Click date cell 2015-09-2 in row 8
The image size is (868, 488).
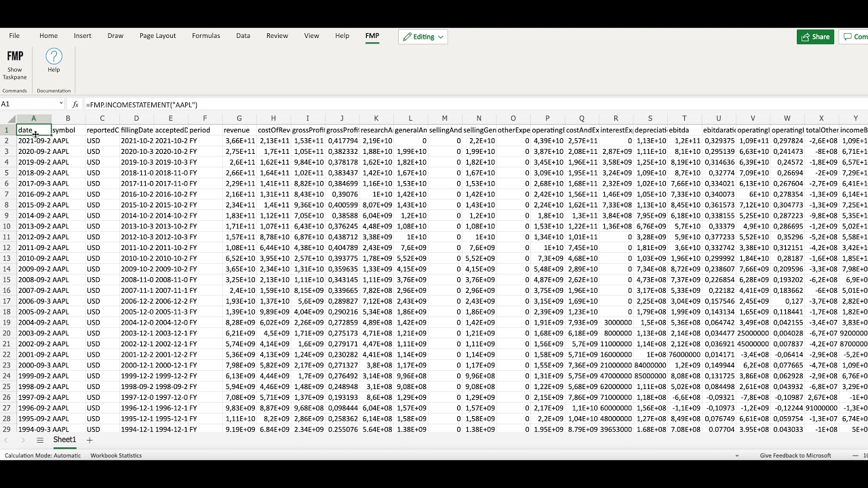click(x=33, y=205)
